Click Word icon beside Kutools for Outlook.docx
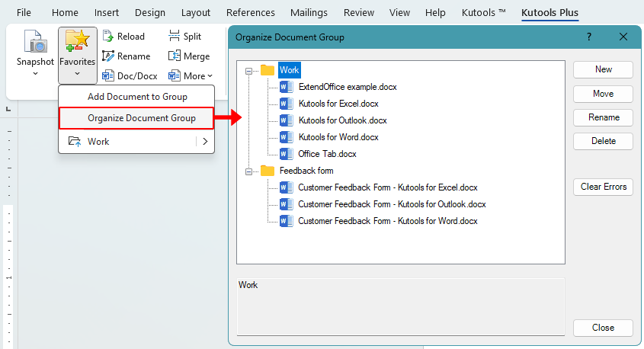 (287, 120)
